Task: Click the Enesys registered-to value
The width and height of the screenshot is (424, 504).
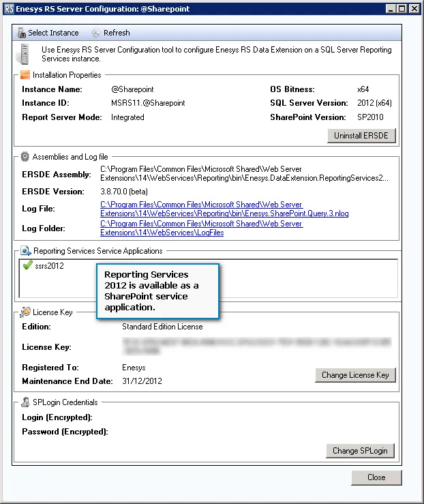Action: click(134, 368)
